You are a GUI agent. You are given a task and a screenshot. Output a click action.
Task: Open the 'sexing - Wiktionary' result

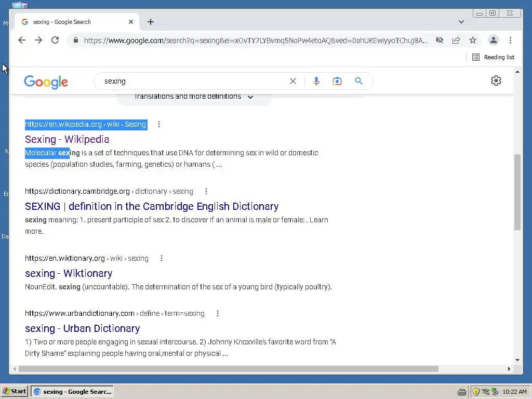click(69, 273)
